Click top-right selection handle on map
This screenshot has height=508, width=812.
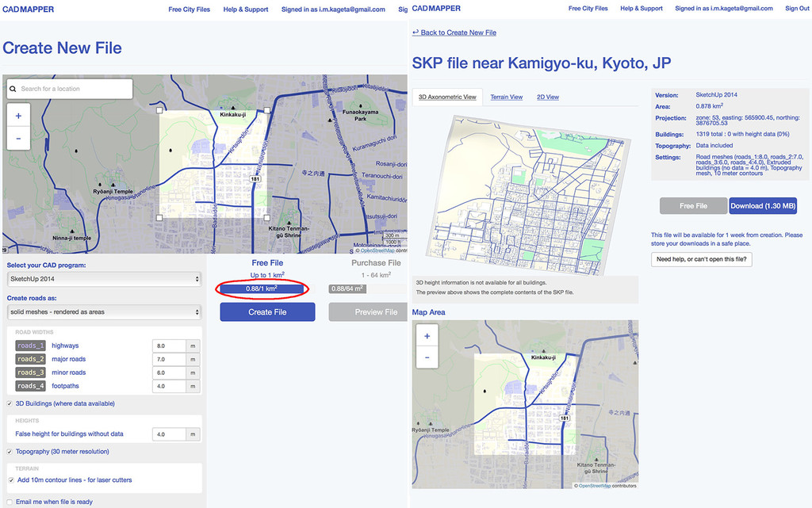(266, 110)
